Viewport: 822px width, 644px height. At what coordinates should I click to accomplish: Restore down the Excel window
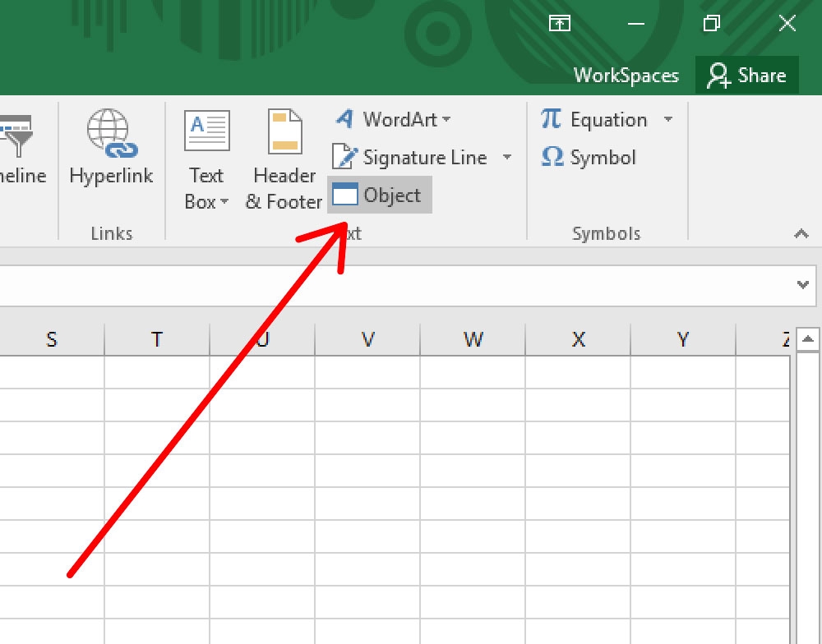pyautogui.click(x=711, y=23)
